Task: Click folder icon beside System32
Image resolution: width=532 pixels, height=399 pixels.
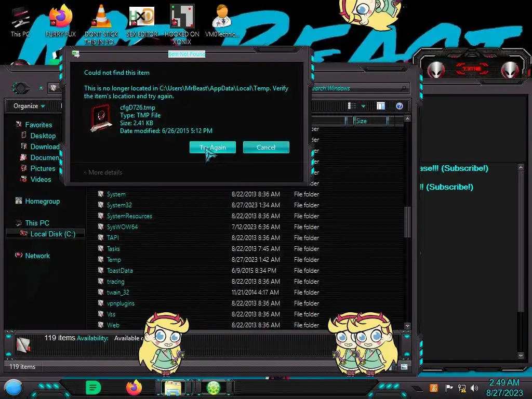Action: [100, 205]
